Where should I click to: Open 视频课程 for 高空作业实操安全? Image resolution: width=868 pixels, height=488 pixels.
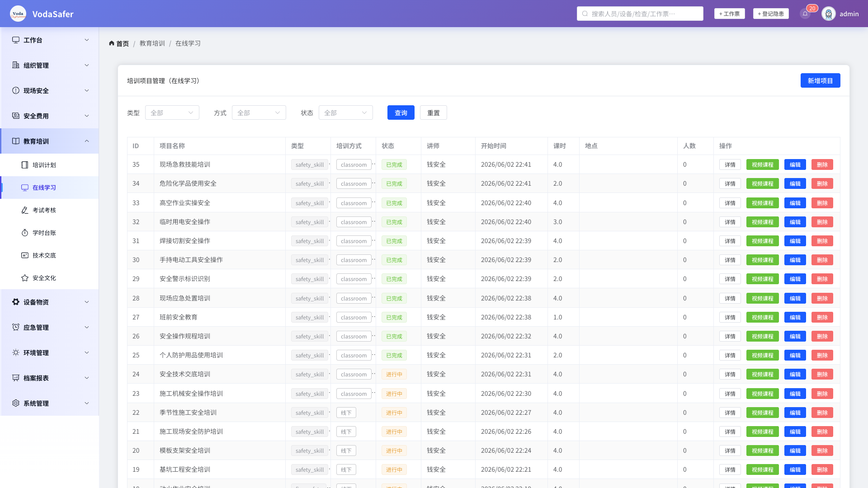point(763,203)
